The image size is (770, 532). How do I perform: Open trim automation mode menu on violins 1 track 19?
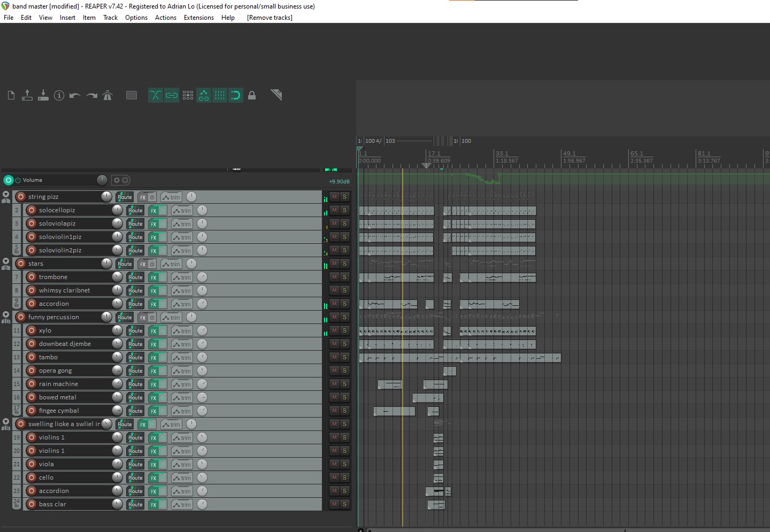click(x=182, y=438)
